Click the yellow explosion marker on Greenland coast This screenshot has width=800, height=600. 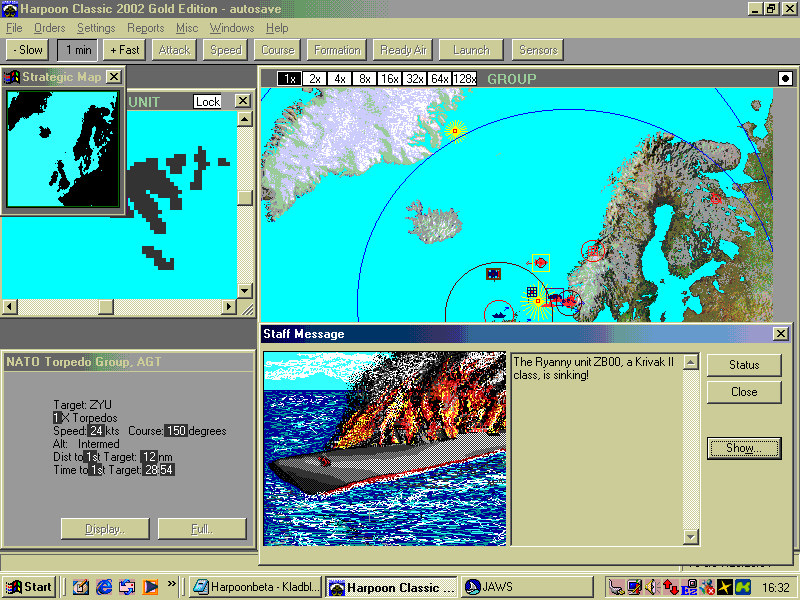455,131
